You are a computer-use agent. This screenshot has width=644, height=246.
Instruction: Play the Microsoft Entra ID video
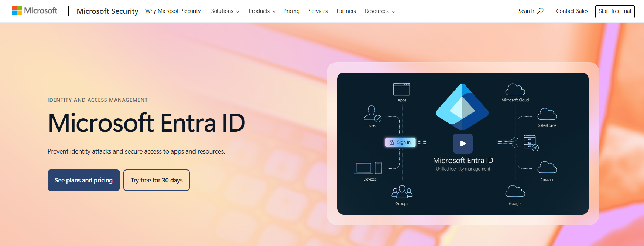coord(463,144)
